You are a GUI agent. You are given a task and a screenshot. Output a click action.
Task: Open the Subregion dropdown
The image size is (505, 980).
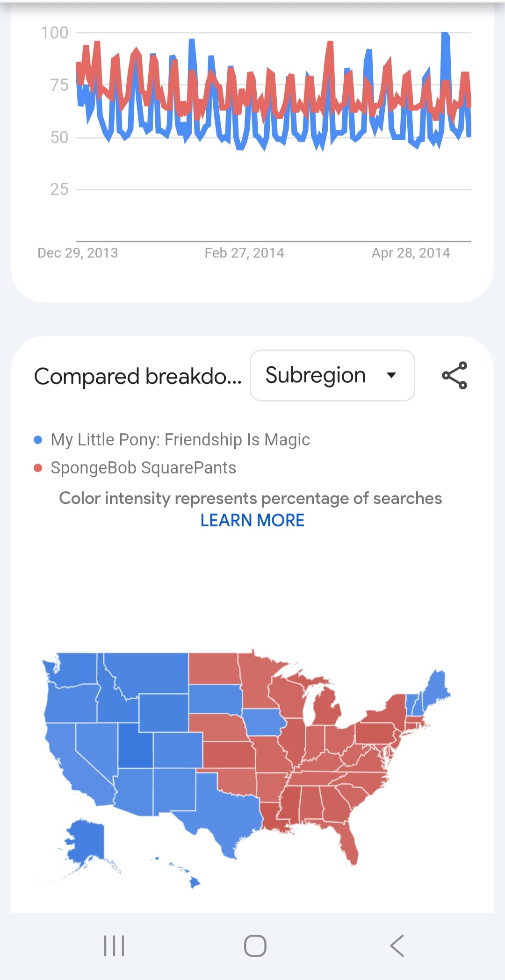pyautogui.click(x=332, y=375)
